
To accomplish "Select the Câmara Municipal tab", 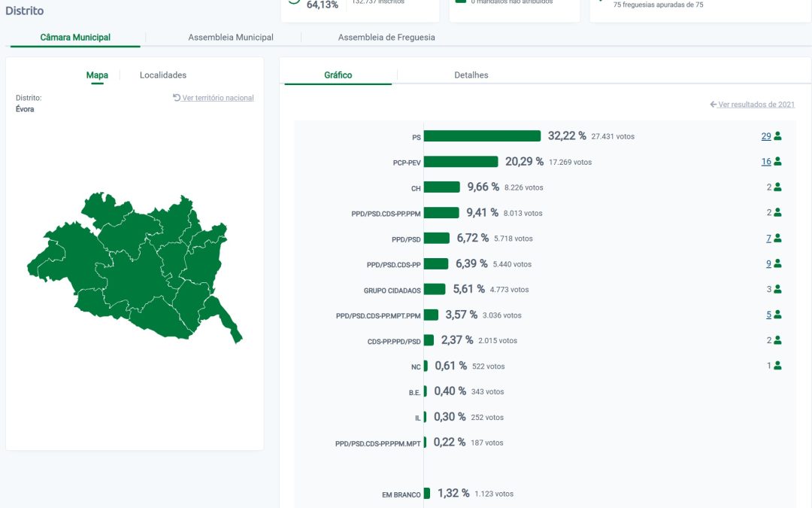I will pos(75,38).
